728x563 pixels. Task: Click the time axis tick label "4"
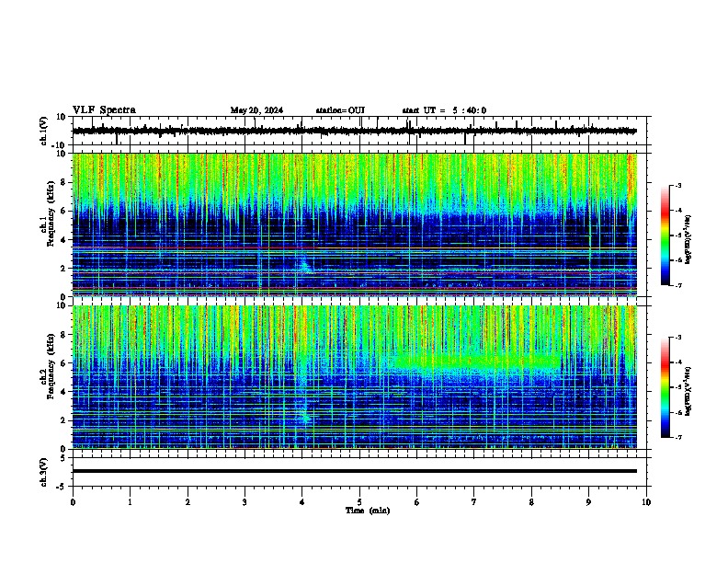302,502
